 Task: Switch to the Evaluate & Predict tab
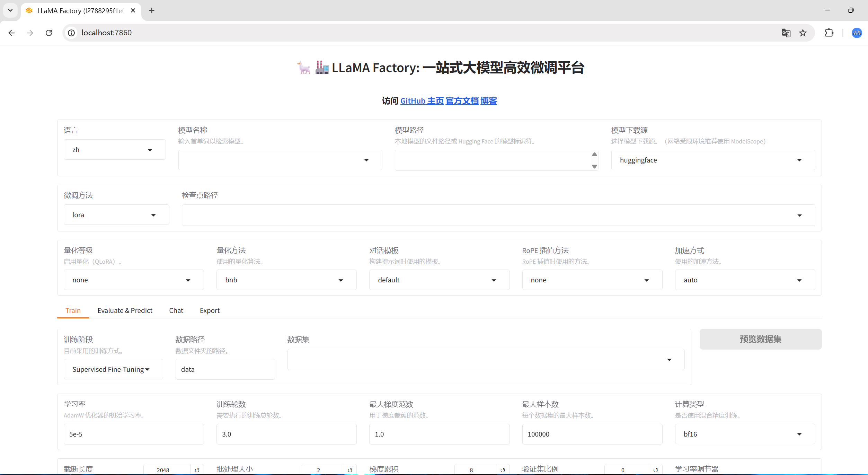click(x=125, y=310)
